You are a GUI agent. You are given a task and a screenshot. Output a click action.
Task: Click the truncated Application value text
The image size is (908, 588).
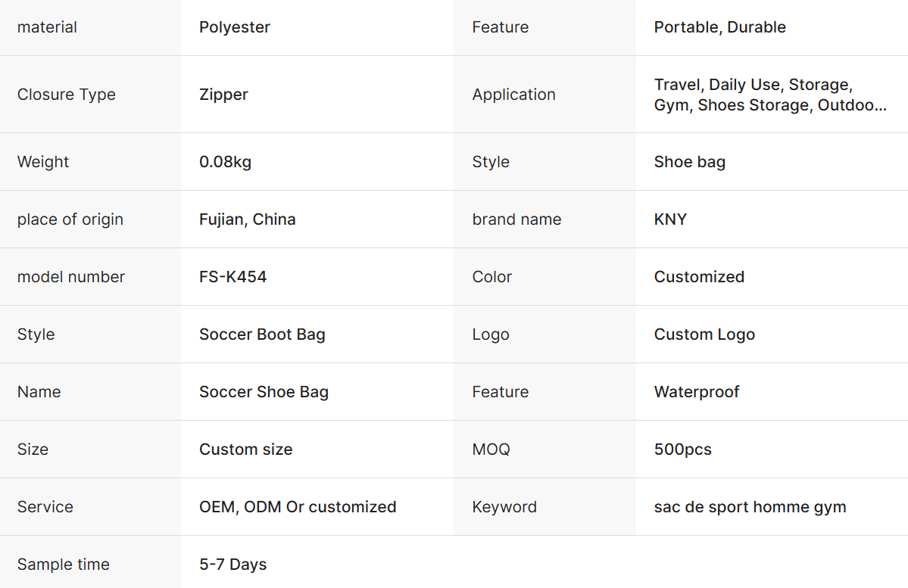pos(769,95)
